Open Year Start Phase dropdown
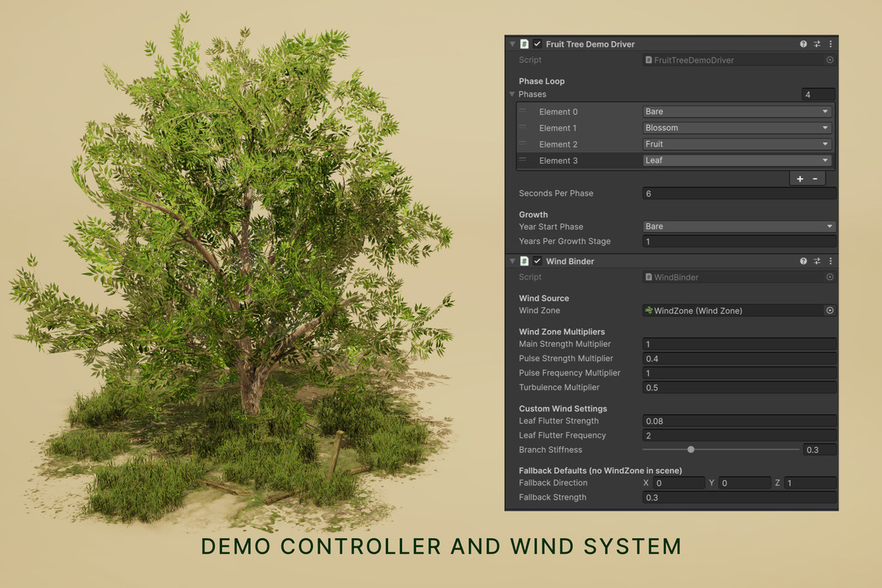 tap(739, 226)
